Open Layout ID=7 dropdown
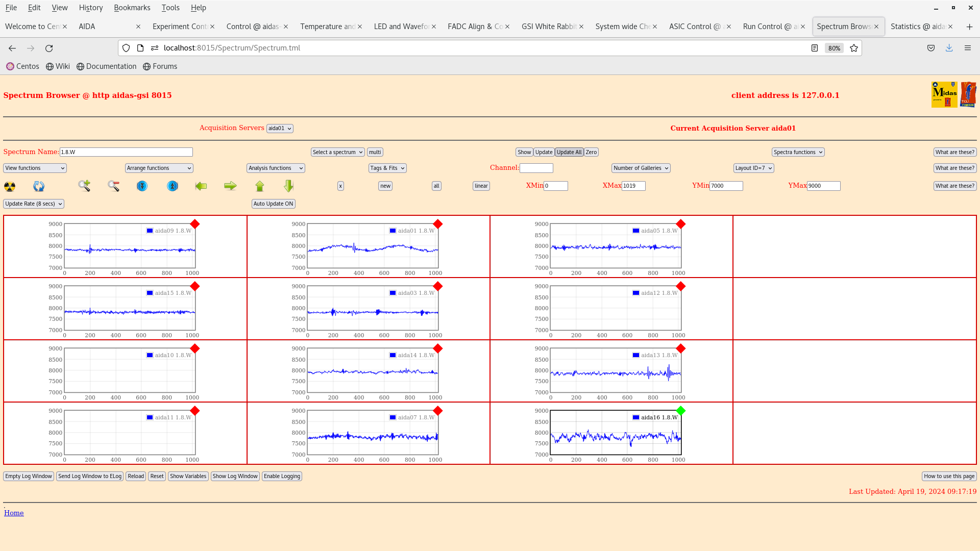This screenshot has width=980, height=551. click(x=754, y=168)
